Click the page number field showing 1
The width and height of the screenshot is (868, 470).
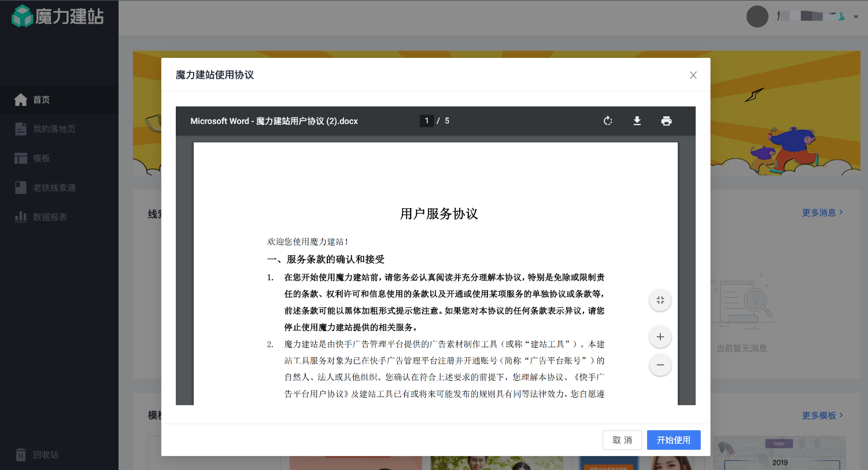click(427, 121)
